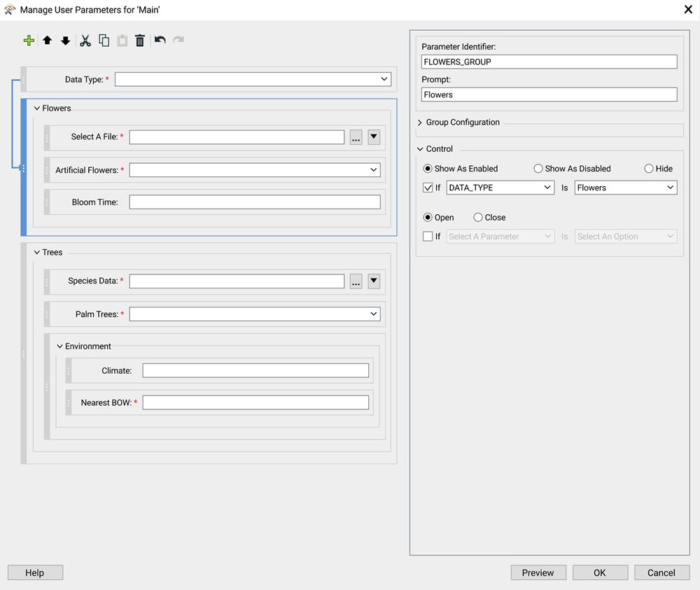The width and height of the screenshot is (700, 590).
Task: Click the redo arrow icon
Action: coord(178,40)
